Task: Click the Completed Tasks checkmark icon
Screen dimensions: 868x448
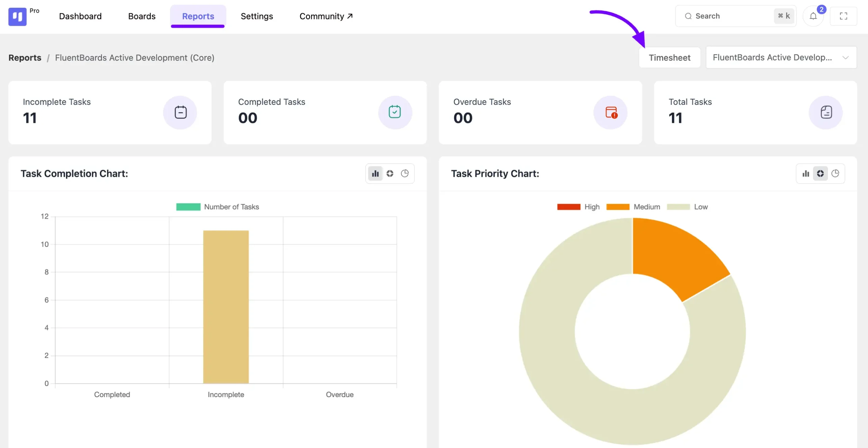Action: tap(395, 112)
